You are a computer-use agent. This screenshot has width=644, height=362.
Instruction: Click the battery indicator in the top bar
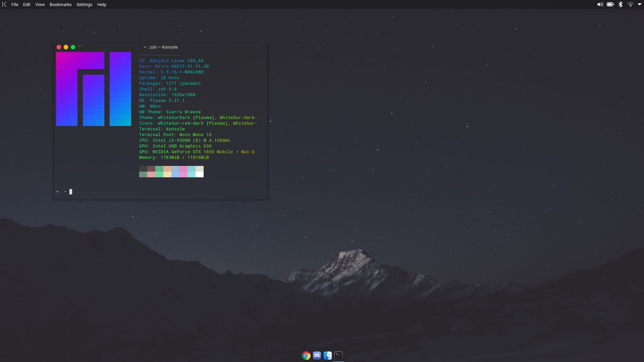[x=610, y=4]
